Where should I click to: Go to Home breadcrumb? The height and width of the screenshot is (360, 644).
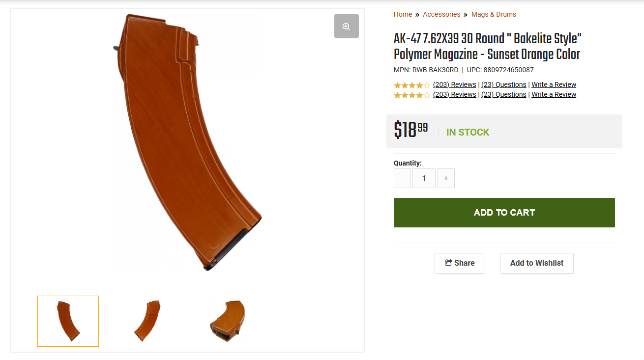[x=403, y=14]
